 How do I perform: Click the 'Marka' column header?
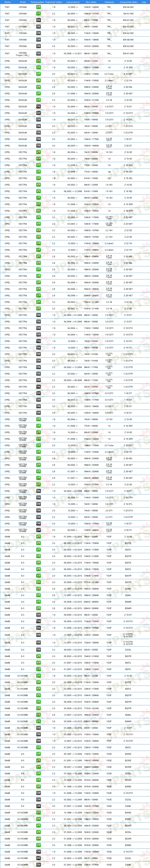[7, 2]
